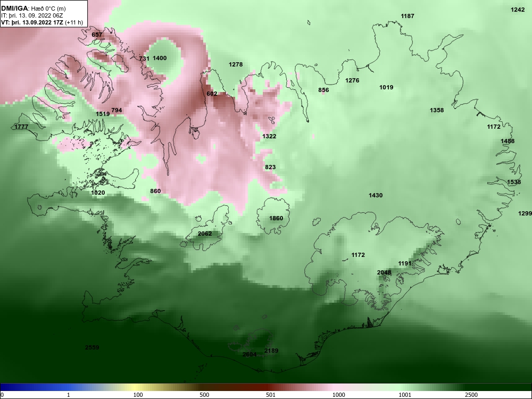Click the 2048 height label

pyautogui.click(x=384, y=272)
